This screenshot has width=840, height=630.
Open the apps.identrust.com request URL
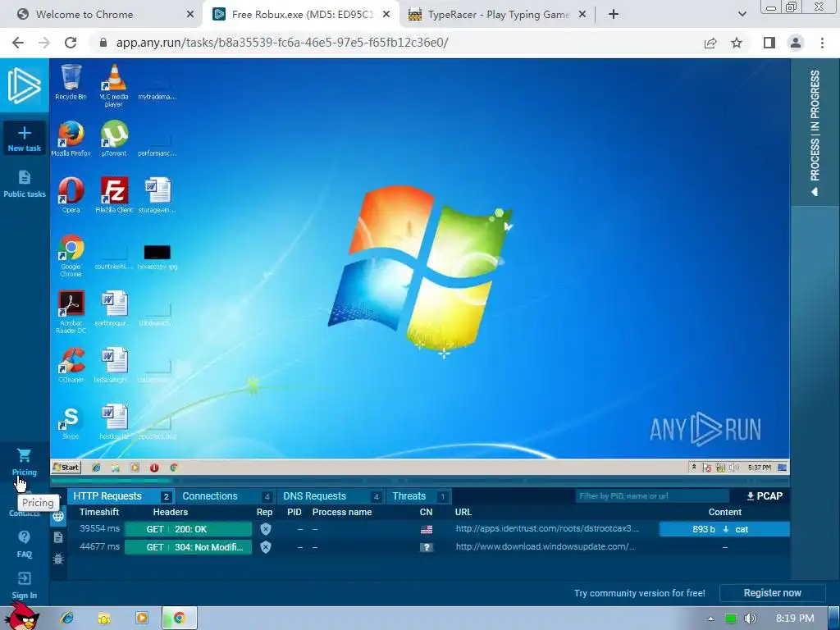coord(547,529)
